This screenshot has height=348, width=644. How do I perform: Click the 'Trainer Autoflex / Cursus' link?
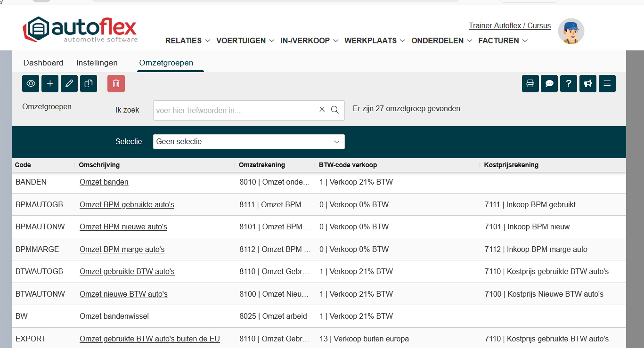pos(509,26)
